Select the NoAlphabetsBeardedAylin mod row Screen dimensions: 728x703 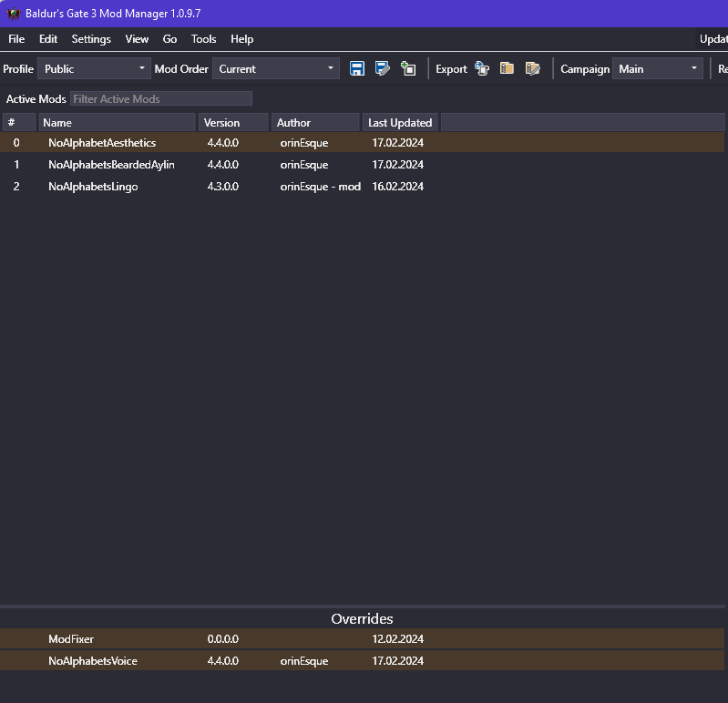coord(362,164)
